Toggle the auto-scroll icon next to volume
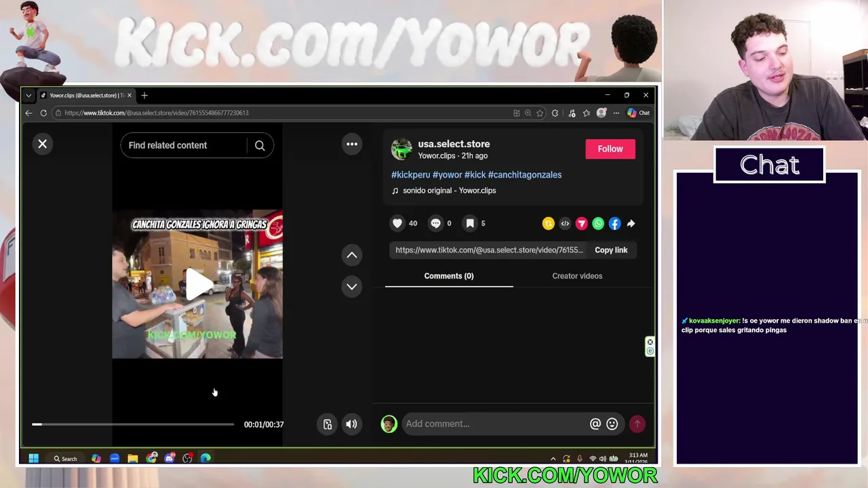The height and width of the screenshot is (488, 868). (x=328, y=424)
